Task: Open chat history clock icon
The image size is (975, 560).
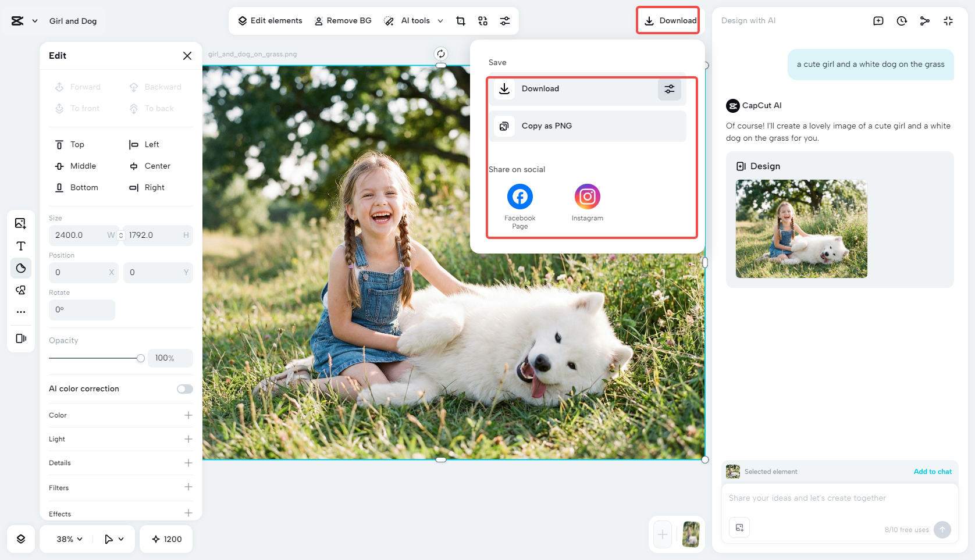Action: point(902,21)
